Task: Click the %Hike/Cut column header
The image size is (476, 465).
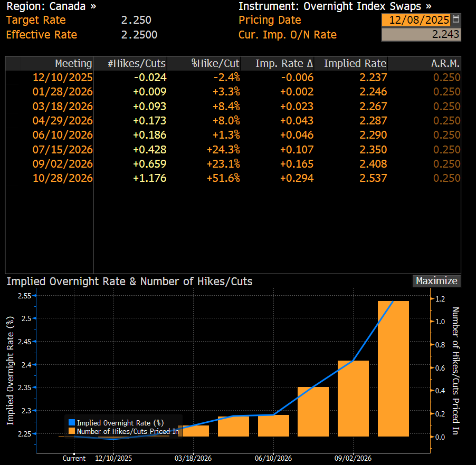Action: point(215,63)
